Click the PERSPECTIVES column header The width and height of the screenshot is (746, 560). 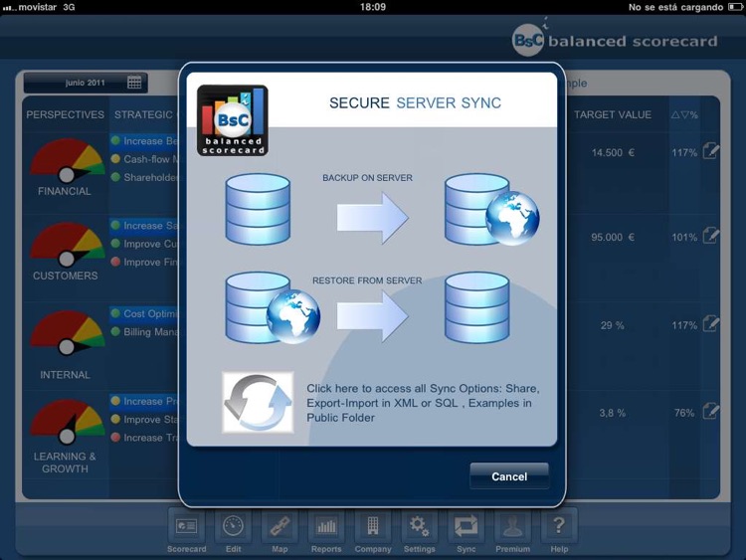coord(66,114)
